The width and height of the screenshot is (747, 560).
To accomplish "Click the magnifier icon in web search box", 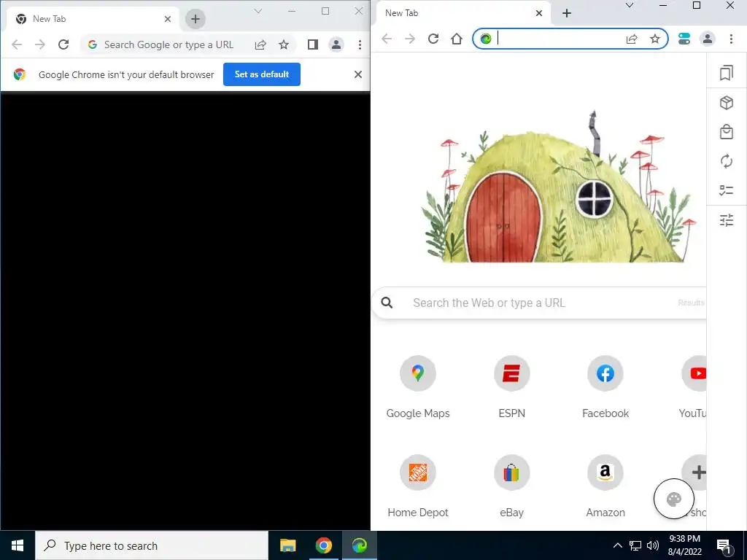I will (387, 303).
